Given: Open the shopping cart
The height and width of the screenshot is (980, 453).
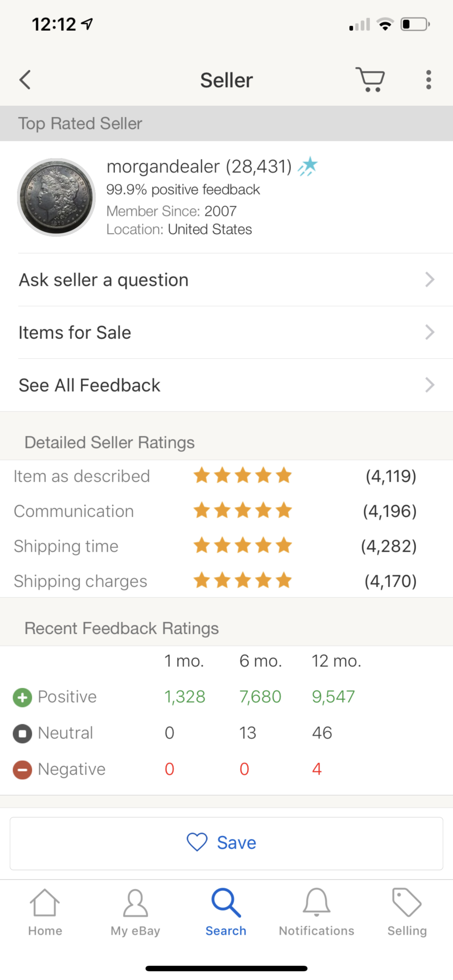Looking at the screenshot, I should [x=370, y=80].
